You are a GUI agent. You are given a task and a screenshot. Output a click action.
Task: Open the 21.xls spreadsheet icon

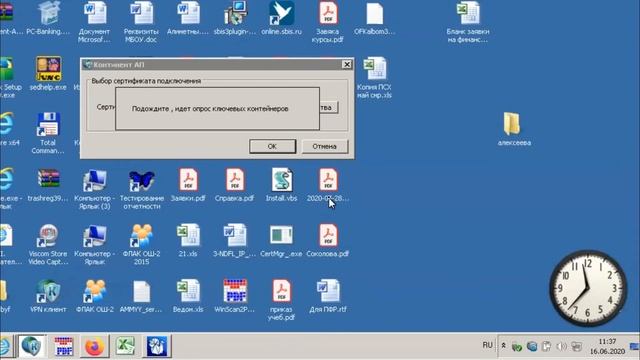pos(188,240)
